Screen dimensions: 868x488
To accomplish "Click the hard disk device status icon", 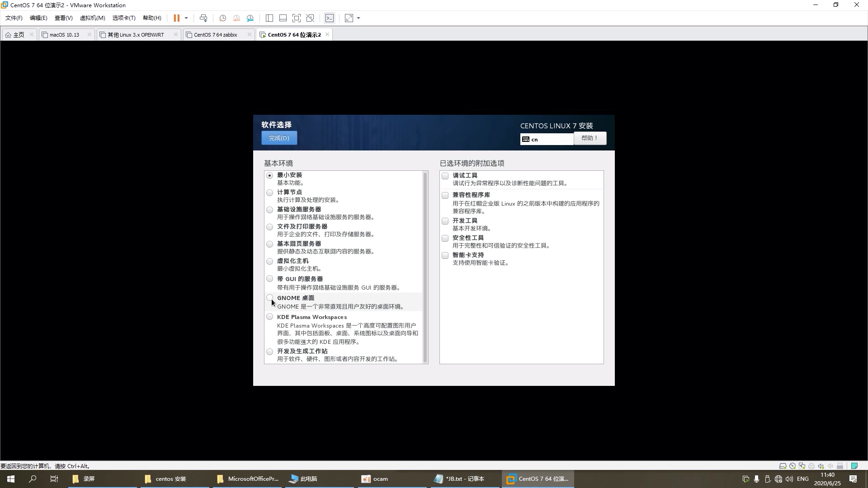I will click(x=783, y=466).
